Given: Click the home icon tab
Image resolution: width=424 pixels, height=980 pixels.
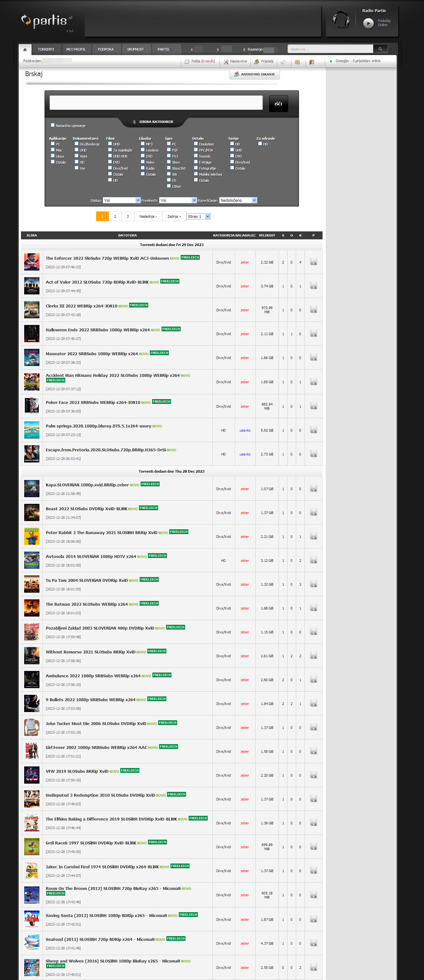Looking at the screenshot, I should click(x=25, y=49).
